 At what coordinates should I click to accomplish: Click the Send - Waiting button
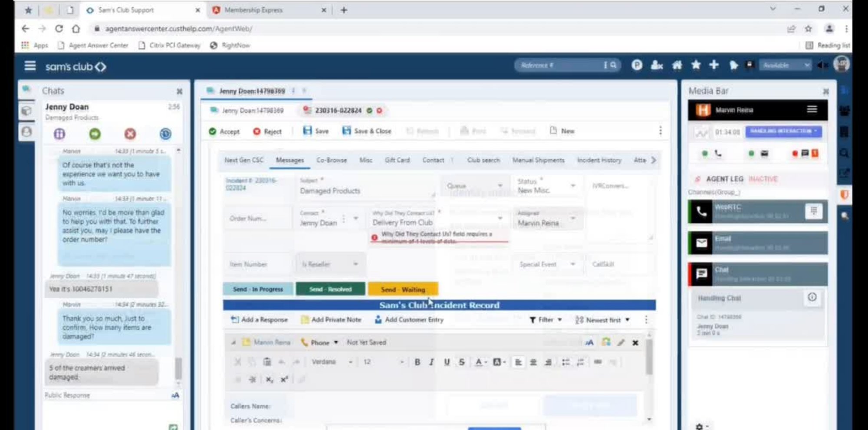click(x=403, y=289)
